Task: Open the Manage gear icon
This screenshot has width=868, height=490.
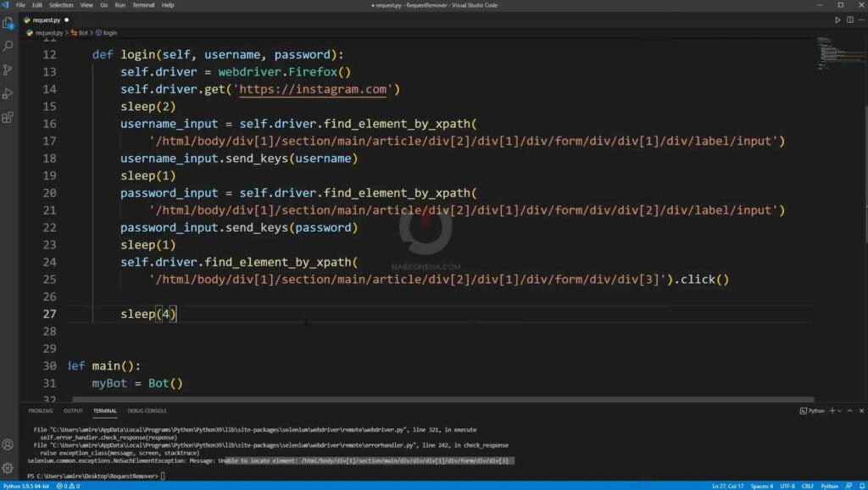Action: click(x=8, y=469)
